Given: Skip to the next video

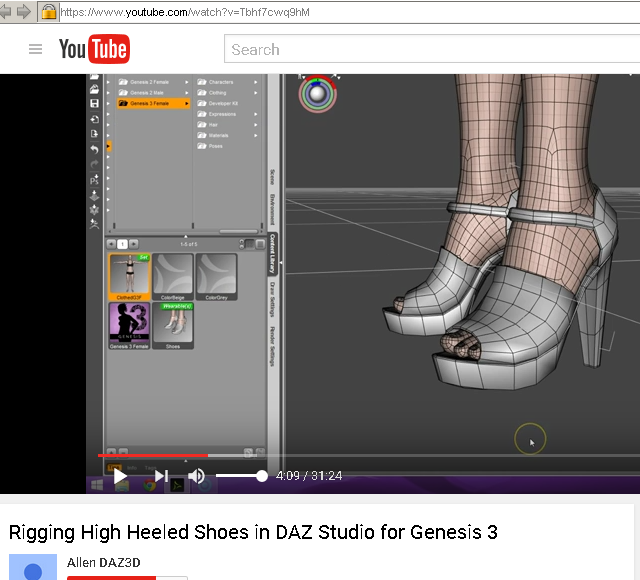Looking at the screenshot, I should click(161, 476).
